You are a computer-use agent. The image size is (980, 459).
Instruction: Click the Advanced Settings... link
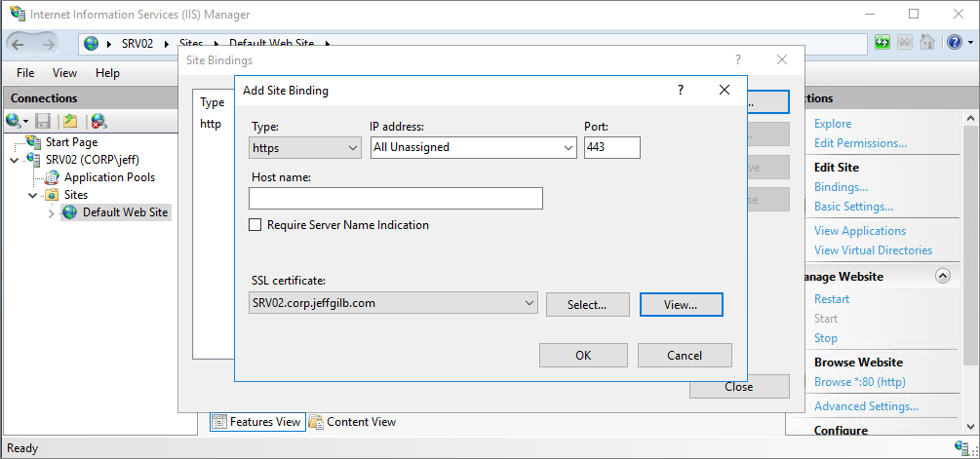(x=866, y=406)
